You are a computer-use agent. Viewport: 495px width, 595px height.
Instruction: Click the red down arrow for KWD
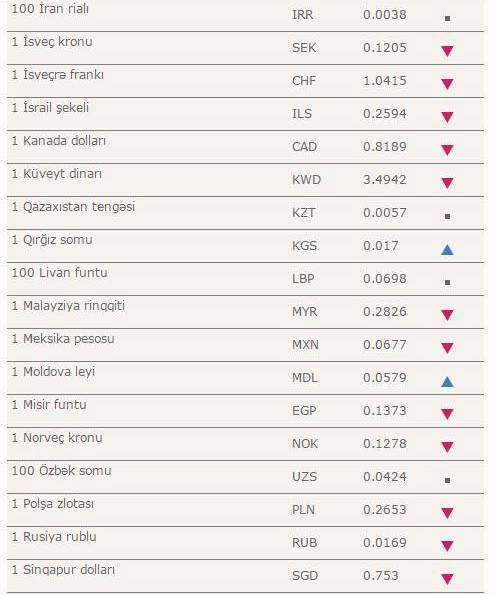click(447, 183)
